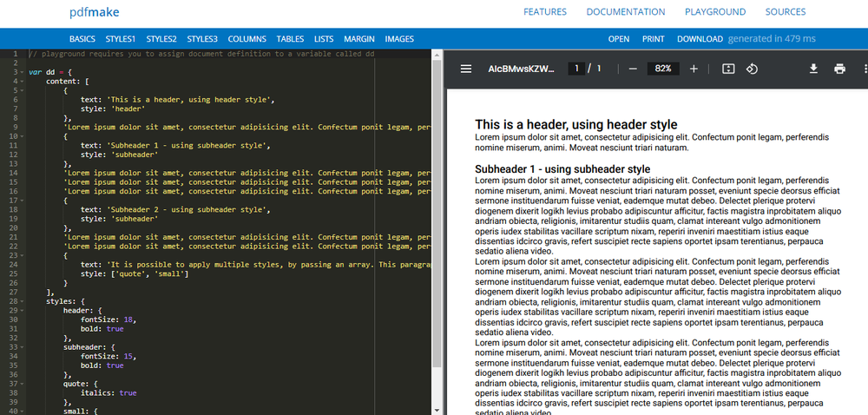Fold the object starting at line 5

tap(23, 90)
